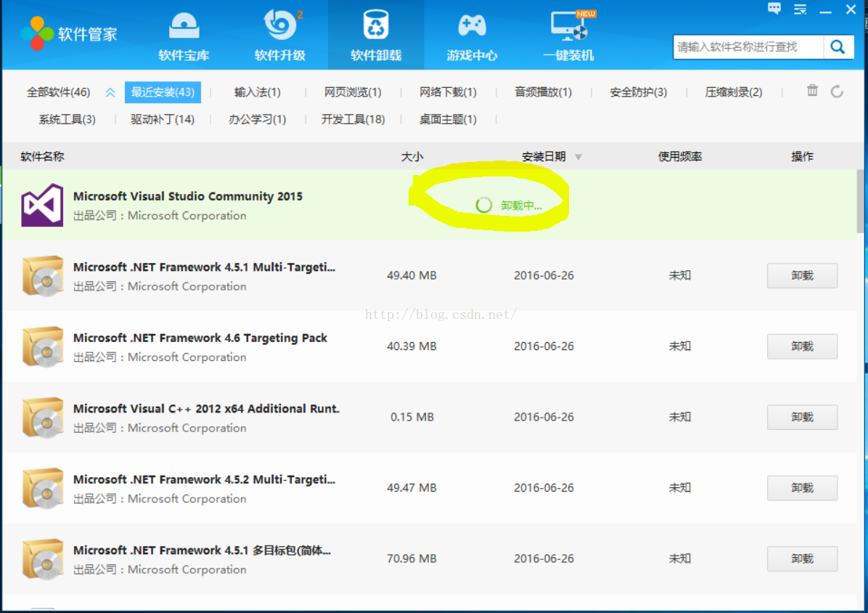
Task: Select the 音频播放(1) category
Action: (543, 92)
